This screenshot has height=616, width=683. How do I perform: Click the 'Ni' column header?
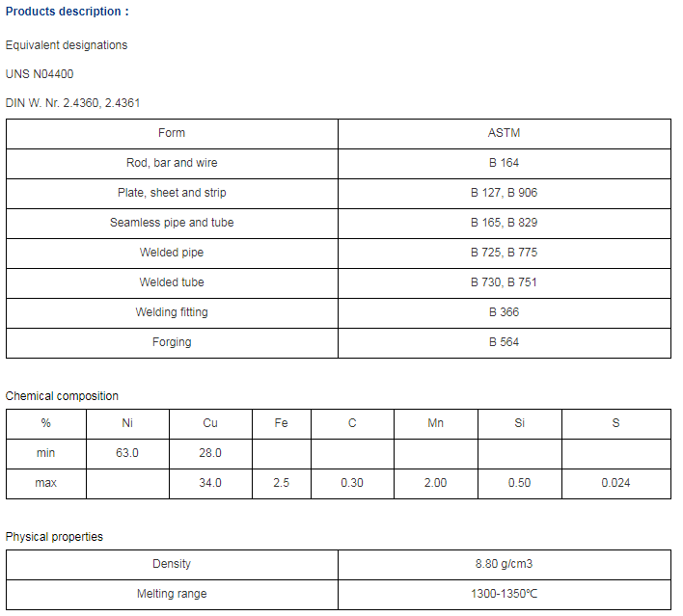(x=127, y=423)
